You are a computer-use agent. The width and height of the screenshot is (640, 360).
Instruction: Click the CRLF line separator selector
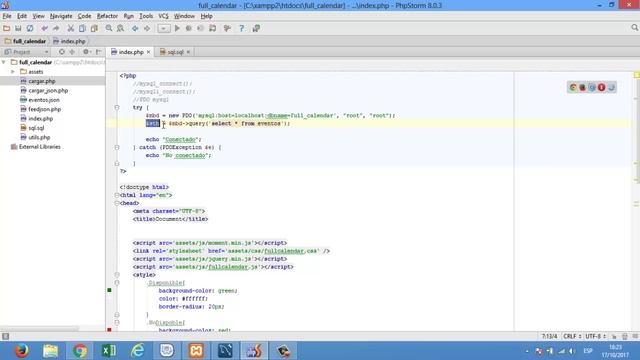pyautogui.click(x=572, y=336)
